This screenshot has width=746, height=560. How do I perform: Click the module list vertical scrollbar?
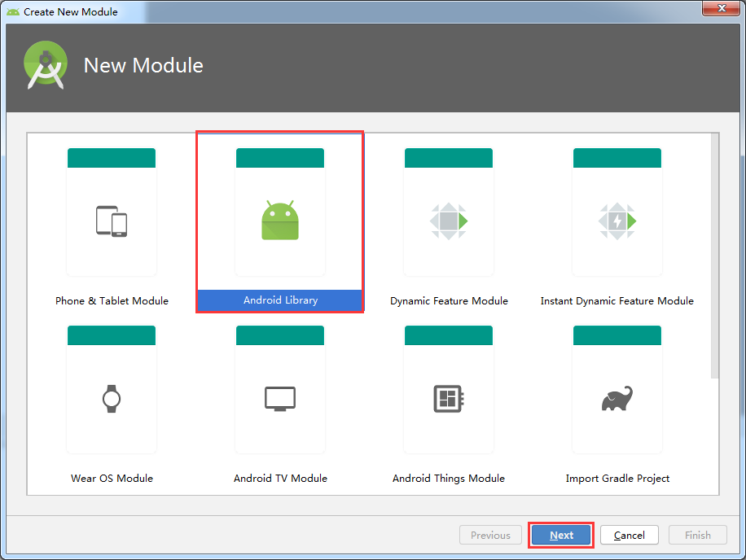[714, 256]
